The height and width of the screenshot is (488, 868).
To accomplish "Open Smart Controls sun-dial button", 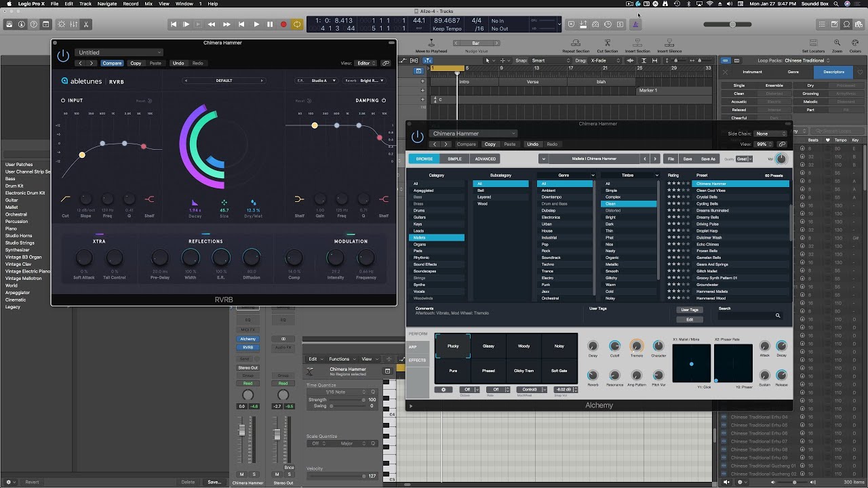I will pyautogui.click(x=62, y=24).
